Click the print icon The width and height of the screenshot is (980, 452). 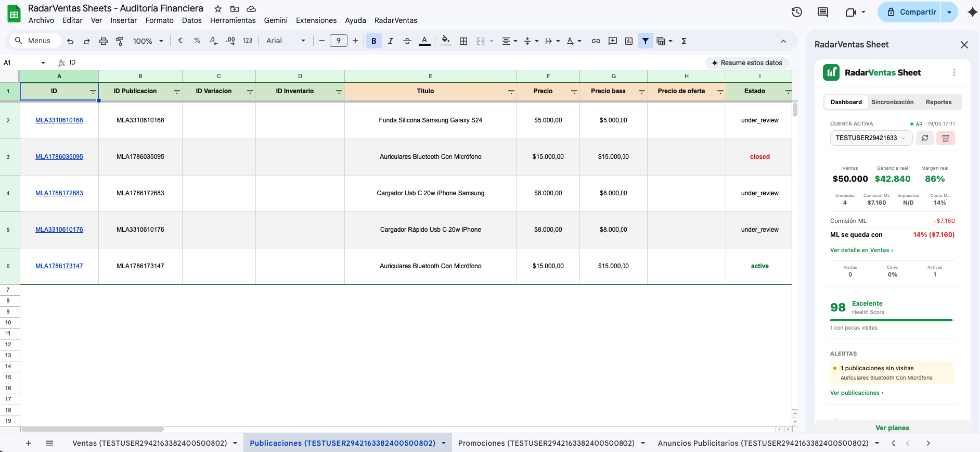coord(104,41)
